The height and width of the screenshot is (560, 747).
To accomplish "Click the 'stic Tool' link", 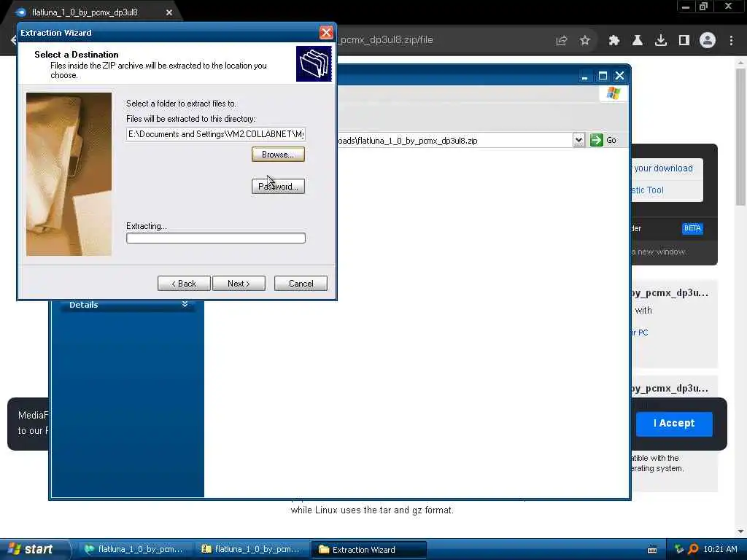I will point(648,190).
